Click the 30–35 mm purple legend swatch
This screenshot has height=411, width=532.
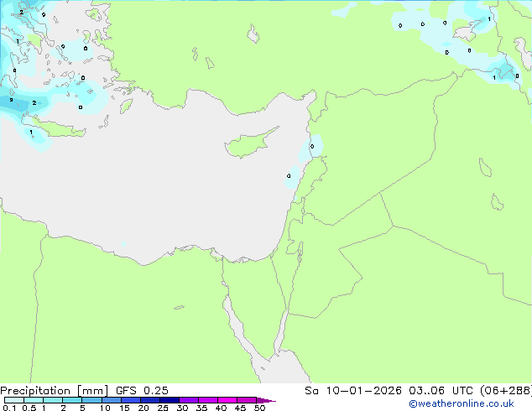(x=189, y=400)
